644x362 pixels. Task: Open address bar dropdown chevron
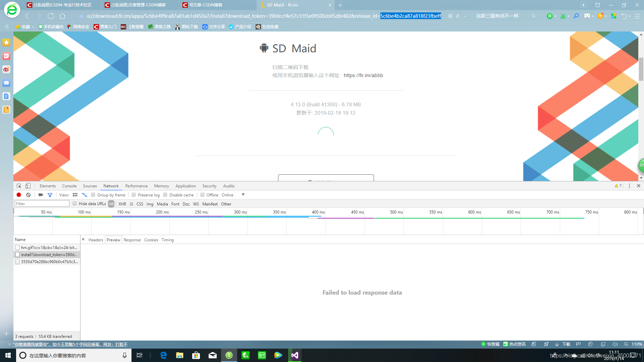[465, 16]
